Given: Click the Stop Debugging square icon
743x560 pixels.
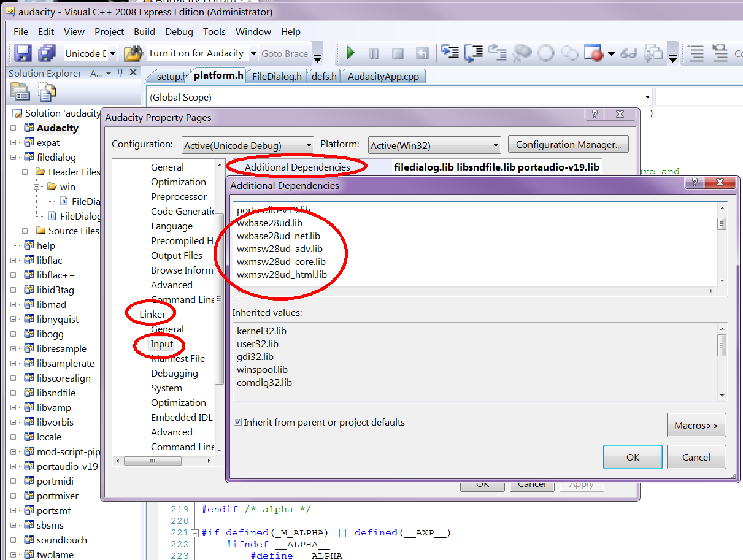Looking at the screenshot, I should (x=398, y=53).
